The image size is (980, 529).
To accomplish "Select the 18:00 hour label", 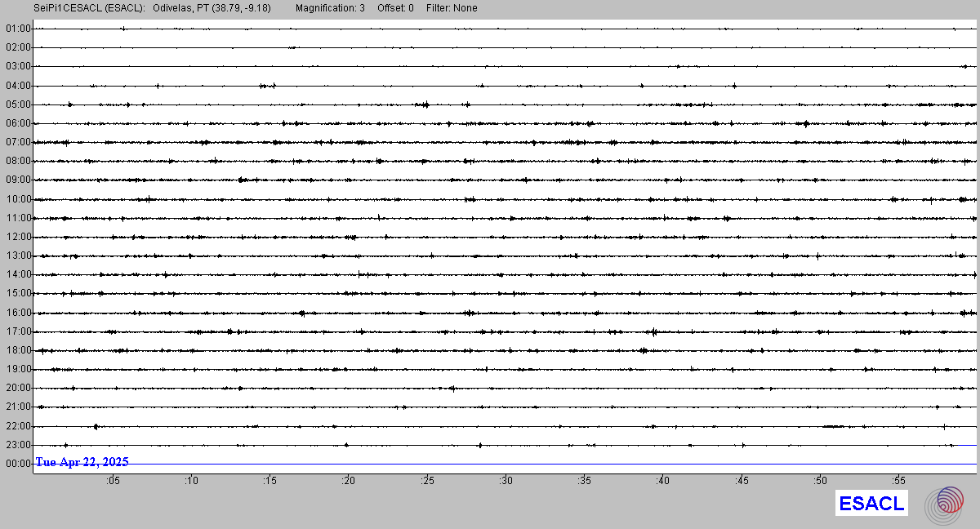I will coord(18,350).
